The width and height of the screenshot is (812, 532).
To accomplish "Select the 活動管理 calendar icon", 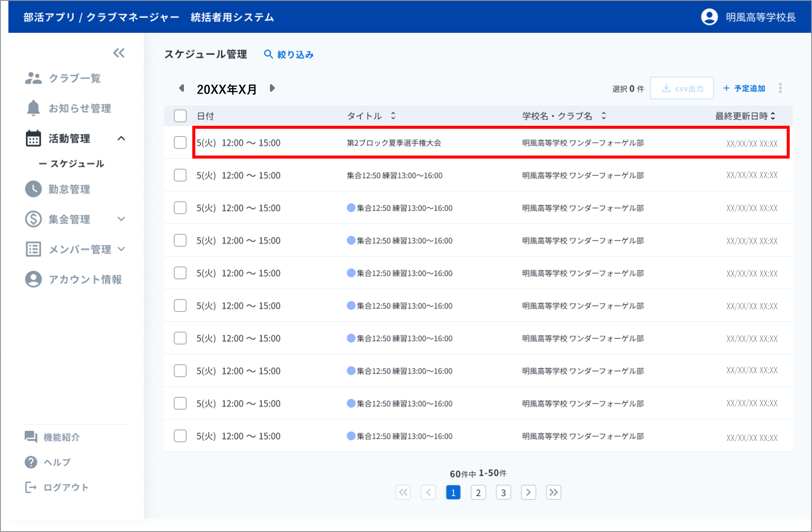I will point(33,138).
